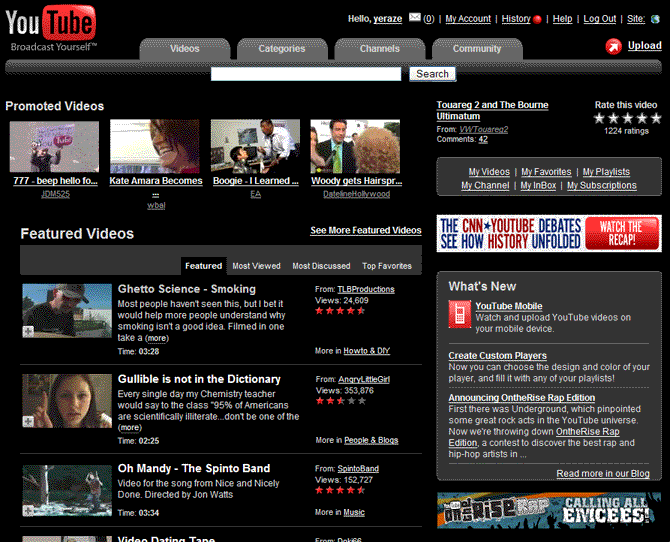Click the CNN YouTube Debates Watch the Recap banner
Viewport: 670px width, 542px height.
pos(549,233)
